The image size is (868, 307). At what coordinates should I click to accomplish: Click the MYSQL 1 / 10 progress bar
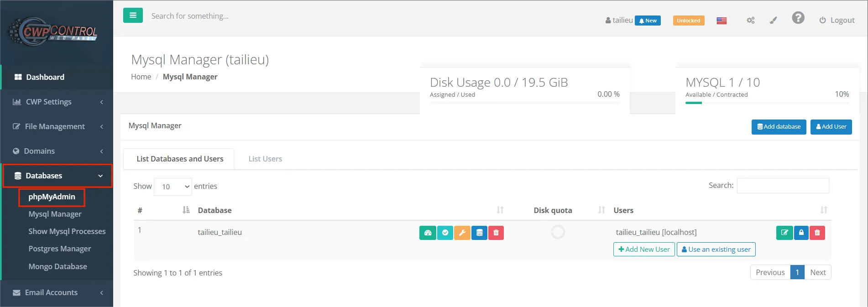(767, 103)
